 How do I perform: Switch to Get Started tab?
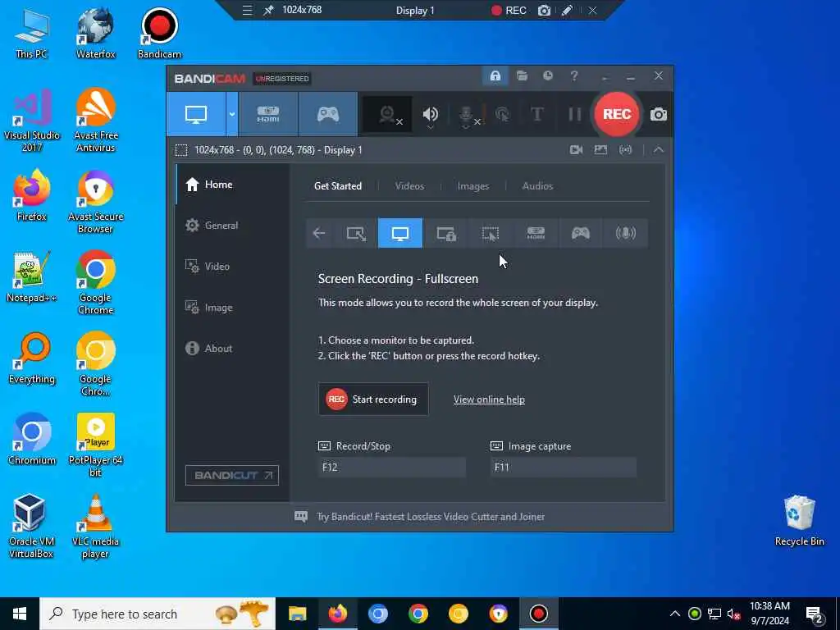(x=337, y=186)
